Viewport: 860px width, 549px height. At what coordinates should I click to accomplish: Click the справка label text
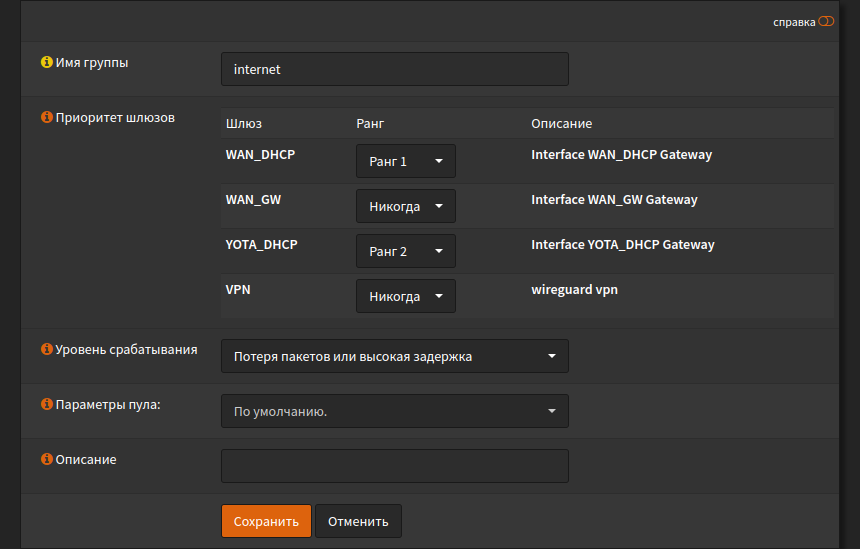794,22
